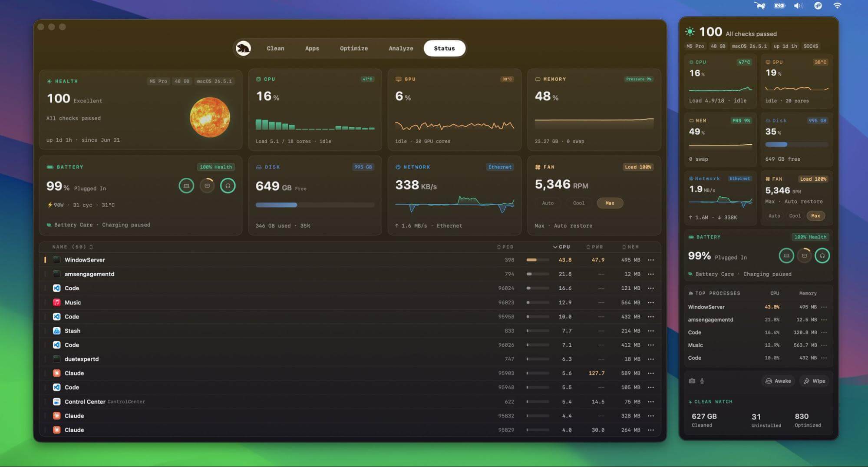Open the Analyze tab
Viewport: 868px width, 467px height.
(x=401, y=48)
